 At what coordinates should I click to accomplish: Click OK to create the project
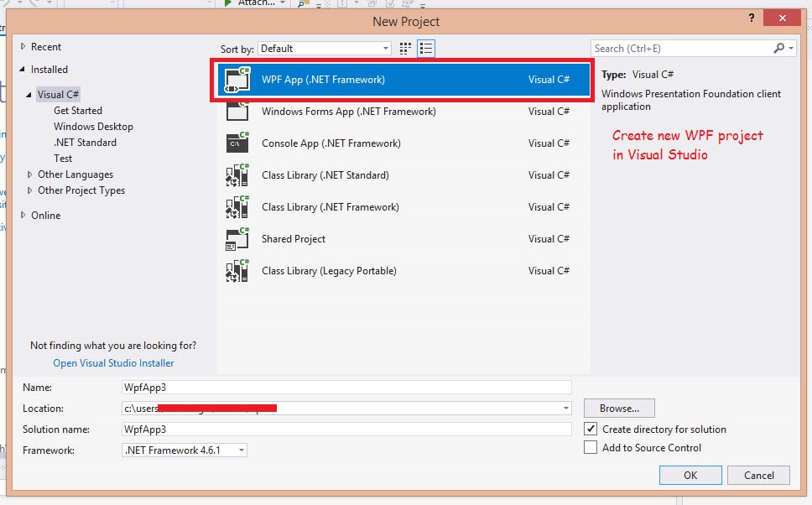pos(690,475)
